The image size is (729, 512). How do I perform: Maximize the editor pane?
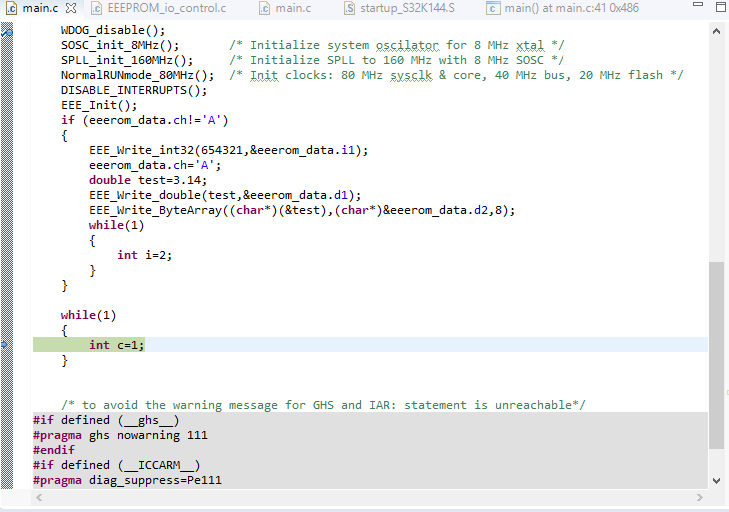point(721,7)
